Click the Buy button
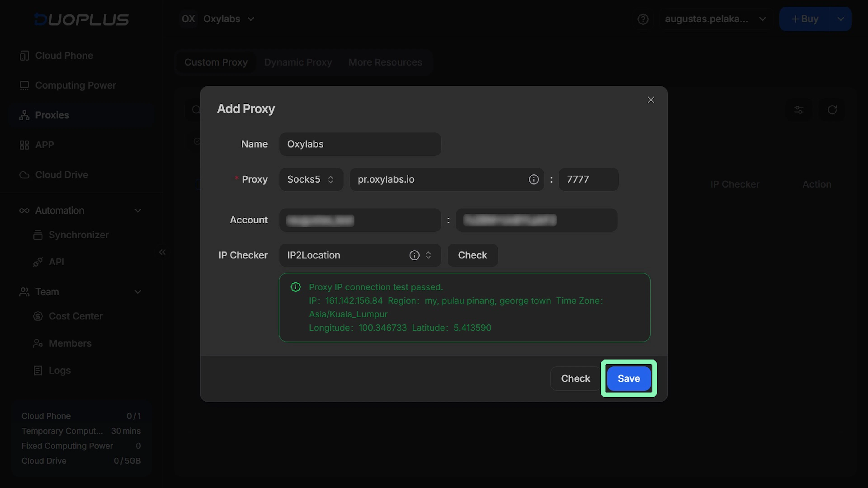Viewport: 868px width, 488px height. pos(804,19)
